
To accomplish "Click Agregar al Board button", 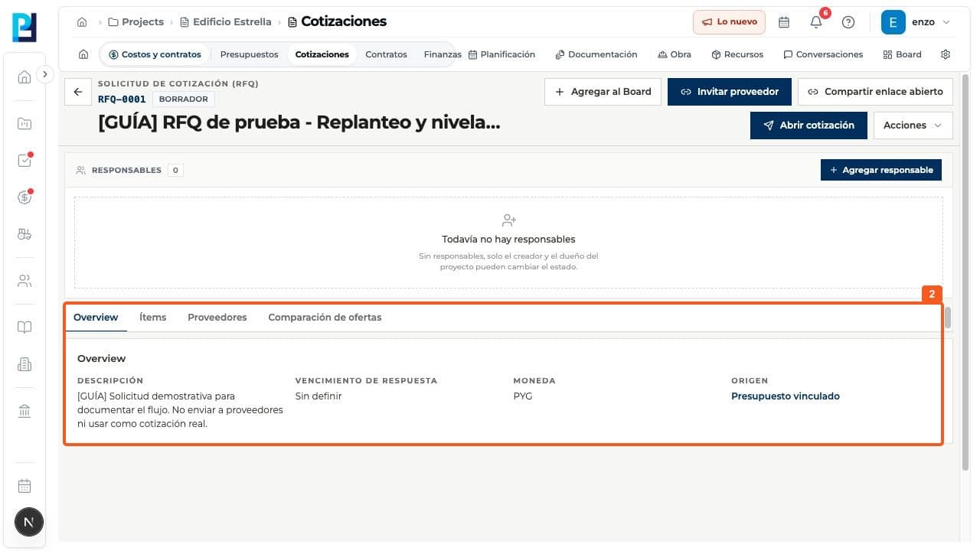I will [x=603, y=92].
